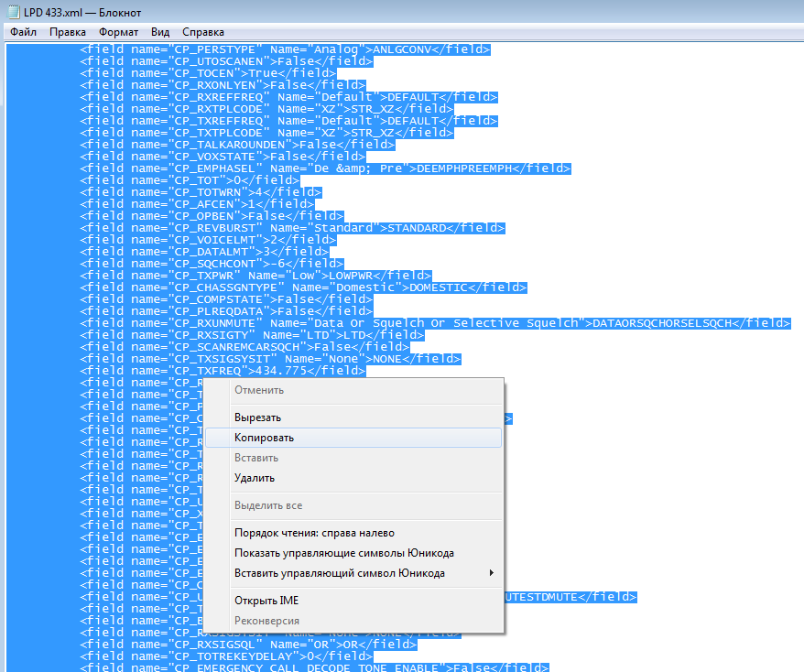Select Порядок чтения: справа налево
The image size is (804, 672).
(x=353, y=533)
